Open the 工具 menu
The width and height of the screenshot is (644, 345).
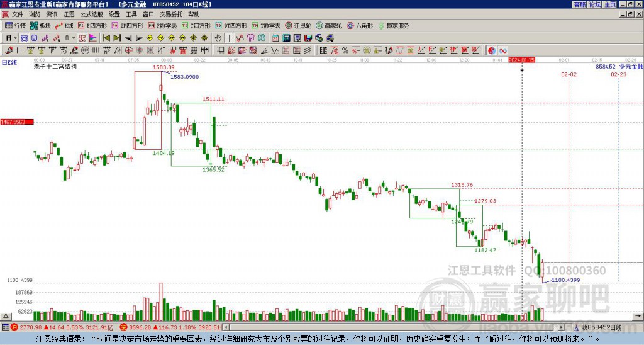pos(131,14)
